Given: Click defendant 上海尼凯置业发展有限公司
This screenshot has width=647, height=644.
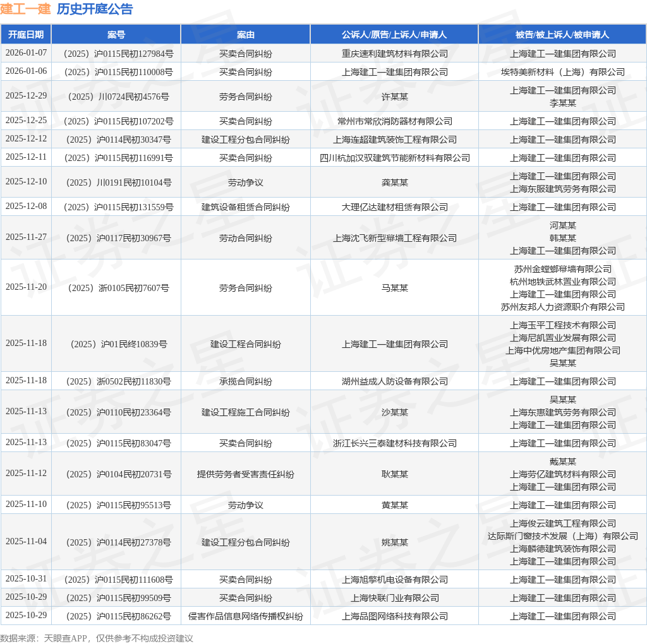Looking at the screenshot, I should pyautogui.click(x=562, y=338).
